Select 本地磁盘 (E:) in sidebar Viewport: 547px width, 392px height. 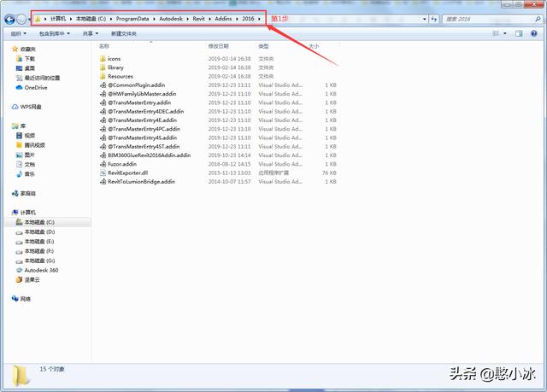pos(39,242)
